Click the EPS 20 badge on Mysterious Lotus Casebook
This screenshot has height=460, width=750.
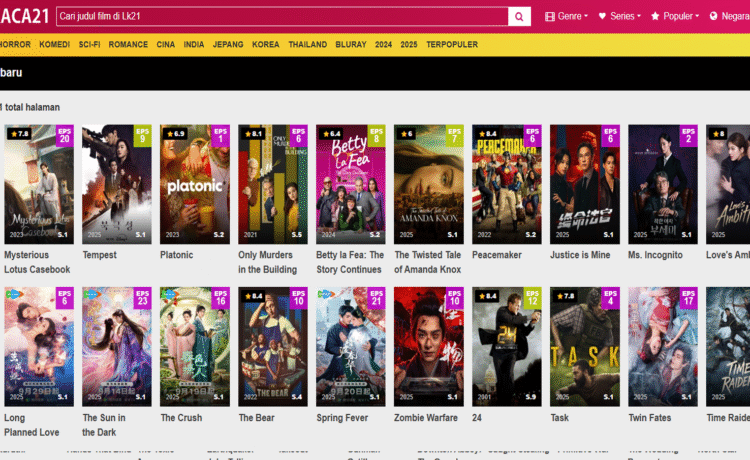click(x=65, y=136)
